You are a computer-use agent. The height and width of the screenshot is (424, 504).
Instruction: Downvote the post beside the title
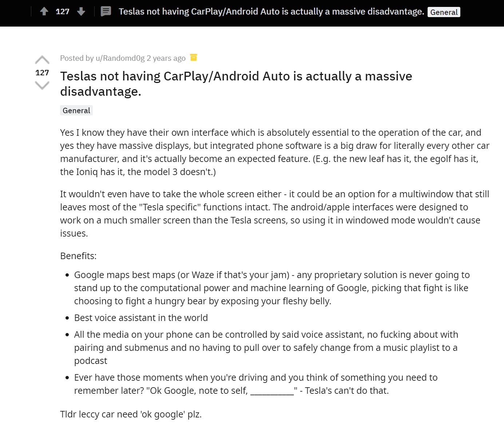click(42, 86)
